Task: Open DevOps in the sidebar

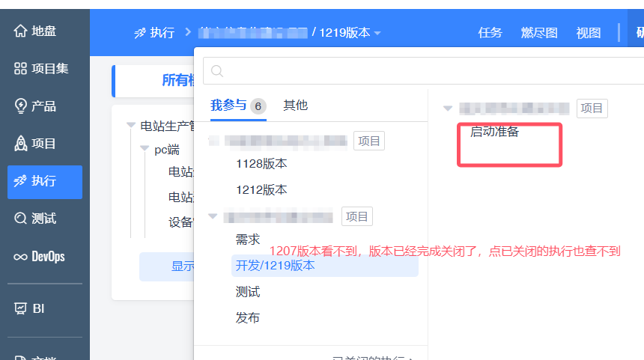Action: (x=45, y=257)
